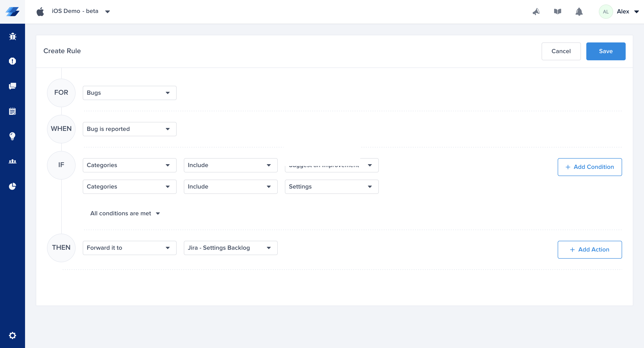
Task: Open the Feature Requests lightbulb icon
Action: pos(13,136)
